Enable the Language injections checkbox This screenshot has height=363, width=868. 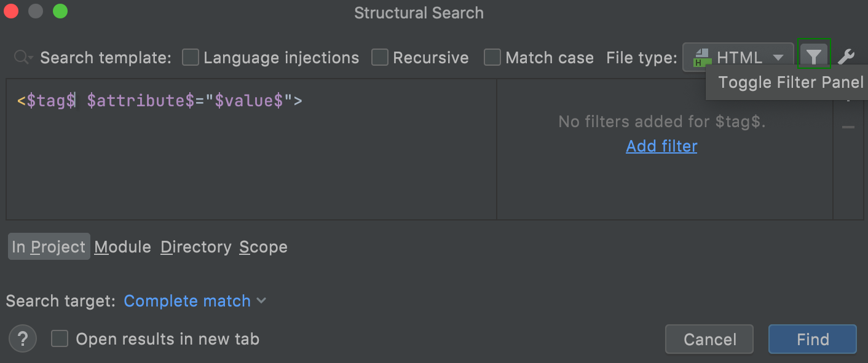(191, 58)
